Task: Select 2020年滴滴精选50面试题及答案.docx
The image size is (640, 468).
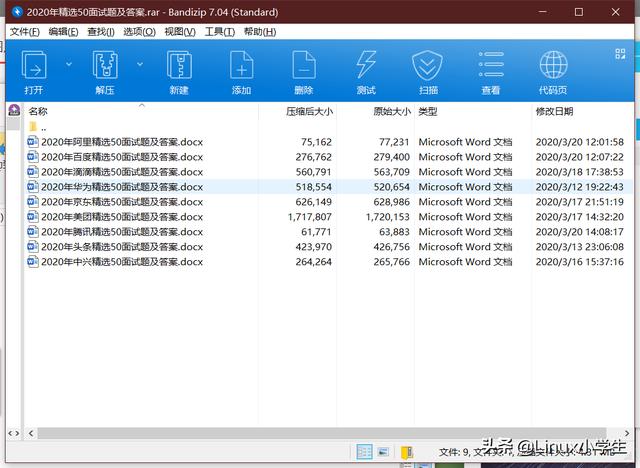Action: click(122, 172)
